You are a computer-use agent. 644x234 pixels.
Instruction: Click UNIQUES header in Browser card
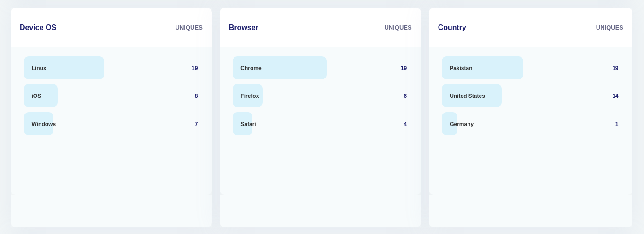click(x=398, y=28)
